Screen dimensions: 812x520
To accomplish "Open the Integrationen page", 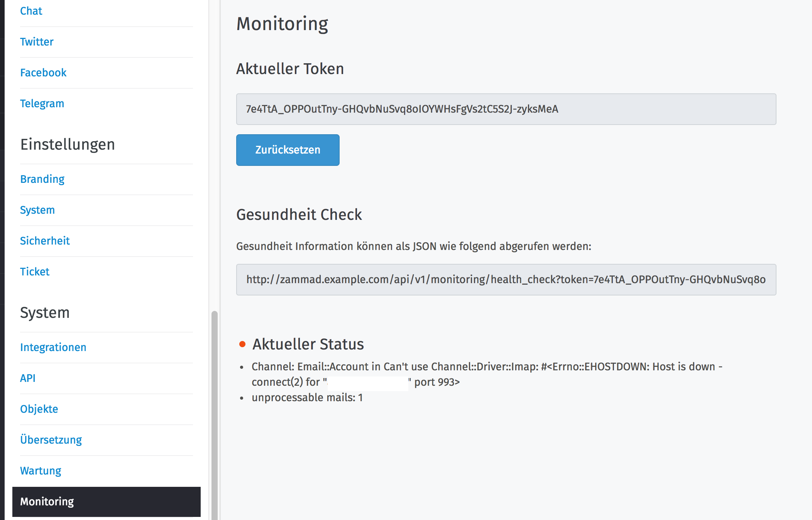I will pos(53,347).
